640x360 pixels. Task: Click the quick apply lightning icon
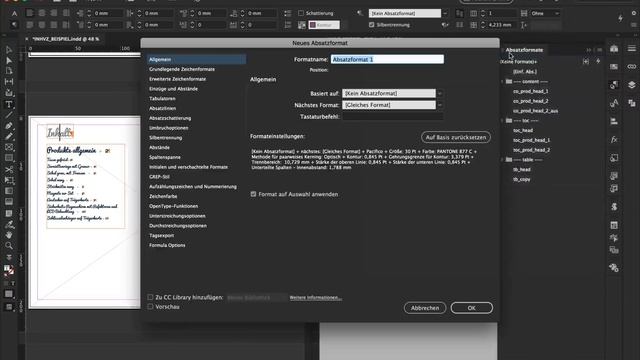620,18
